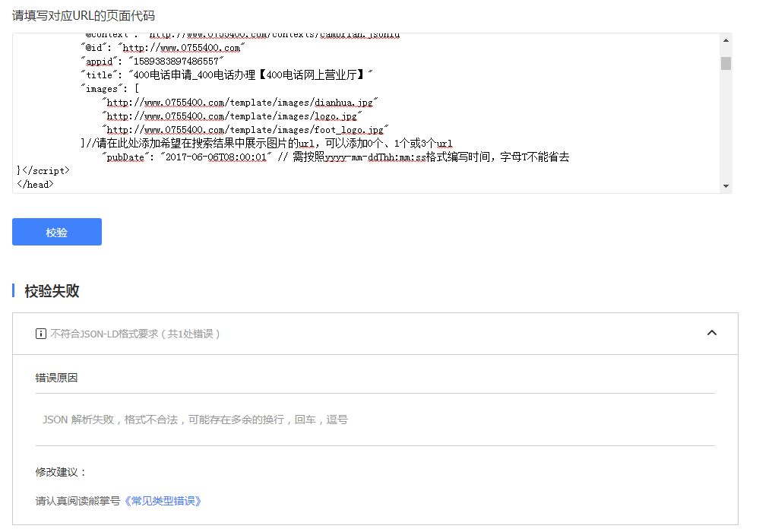Place cursor on the "title" line
Viewport: 772px width, 532px height.
(228, 74)
